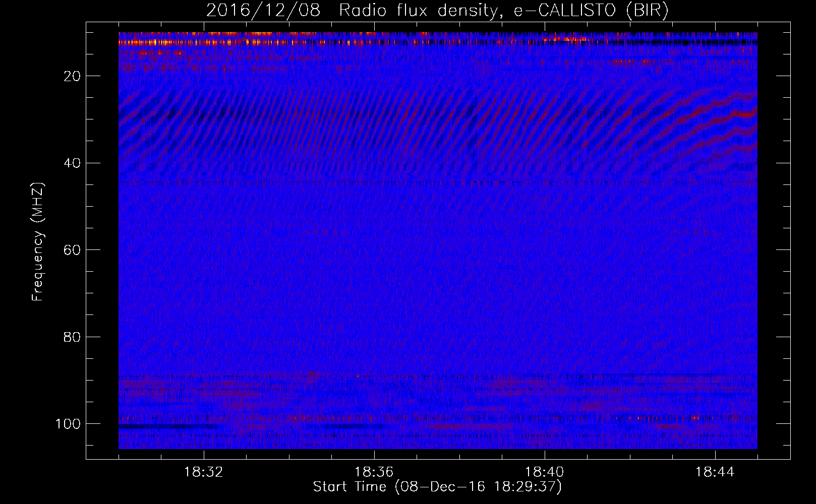Select the '100' frequency tick label
This screenshot has width=816, height=504.
coord(68,424)
